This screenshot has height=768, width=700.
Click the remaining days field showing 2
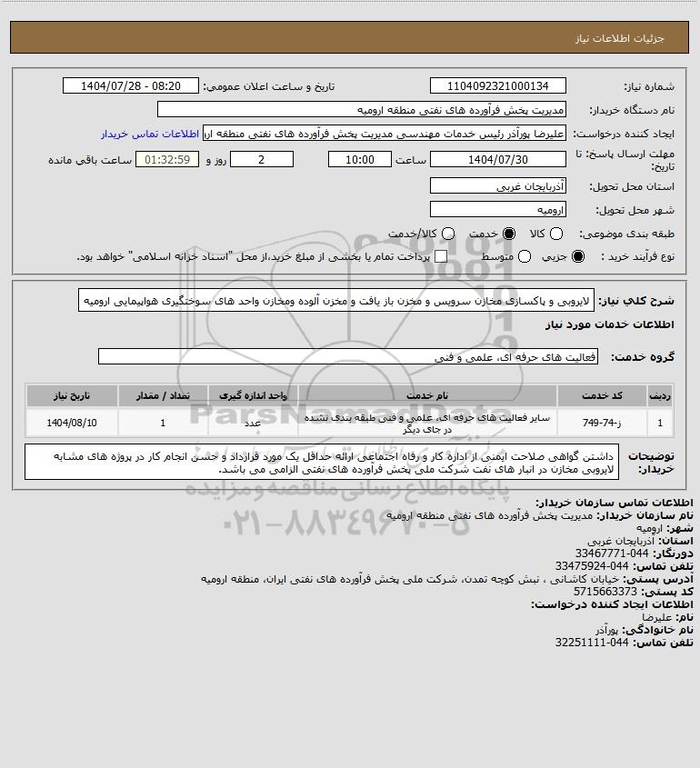[262, 160]
